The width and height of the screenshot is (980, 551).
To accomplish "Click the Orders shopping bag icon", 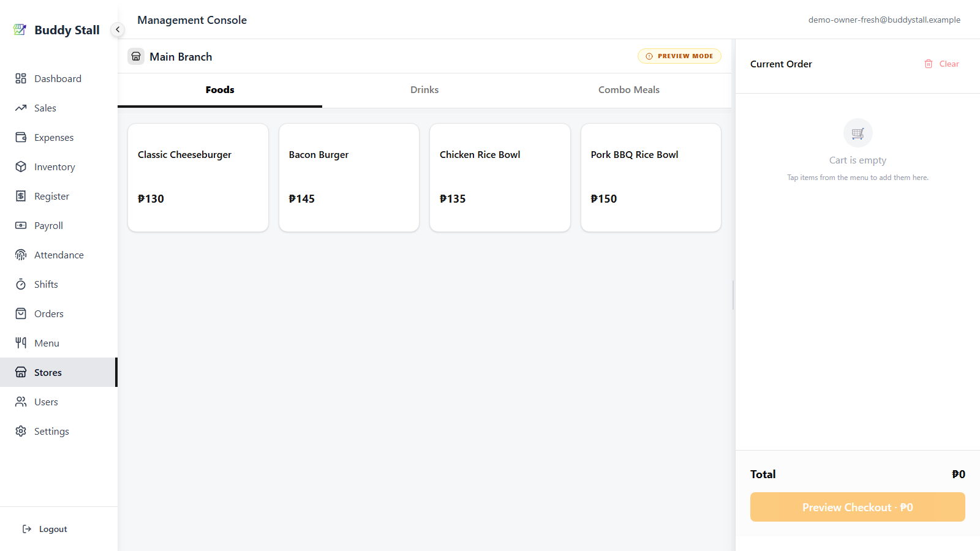I will click(x=21, y=313).
